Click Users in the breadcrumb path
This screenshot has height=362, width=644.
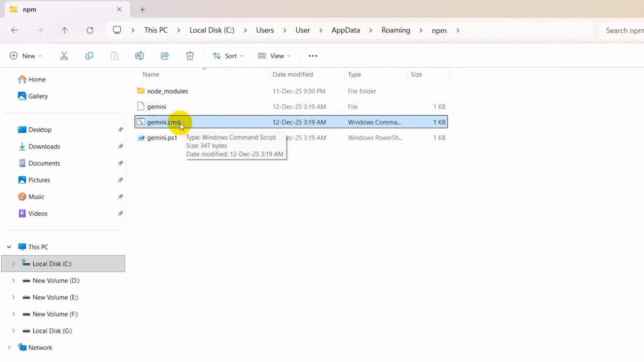(x=265, y=31)
